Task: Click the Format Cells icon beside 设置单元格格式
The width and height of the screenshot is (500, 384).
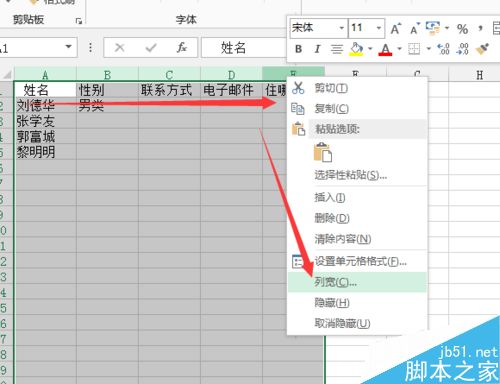Action: click(x=297, y=261)
